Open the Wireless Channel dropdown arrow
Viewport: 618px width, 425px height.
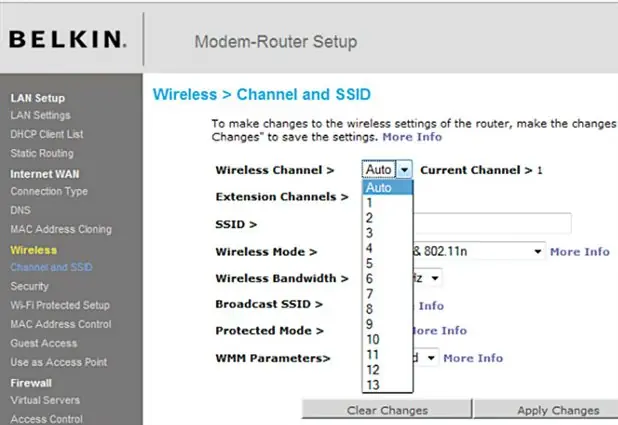point(404,170)
